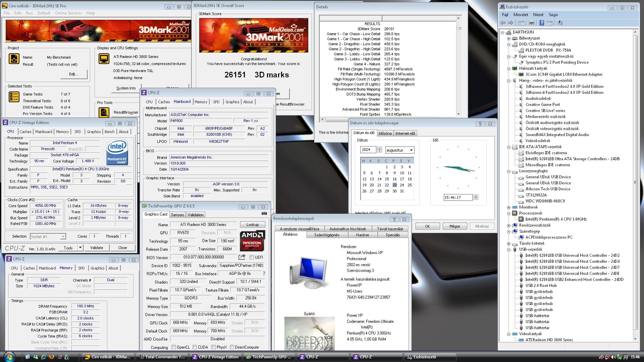
Task: Click the Intel Pentium 4 HT logo
Action: (117, 153)
